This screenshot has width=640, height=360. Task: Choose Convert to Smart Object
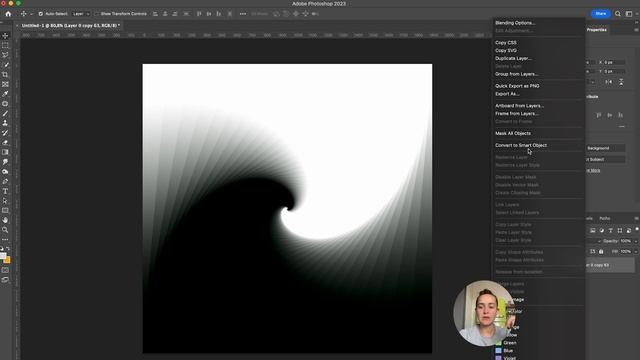point(521,145)
